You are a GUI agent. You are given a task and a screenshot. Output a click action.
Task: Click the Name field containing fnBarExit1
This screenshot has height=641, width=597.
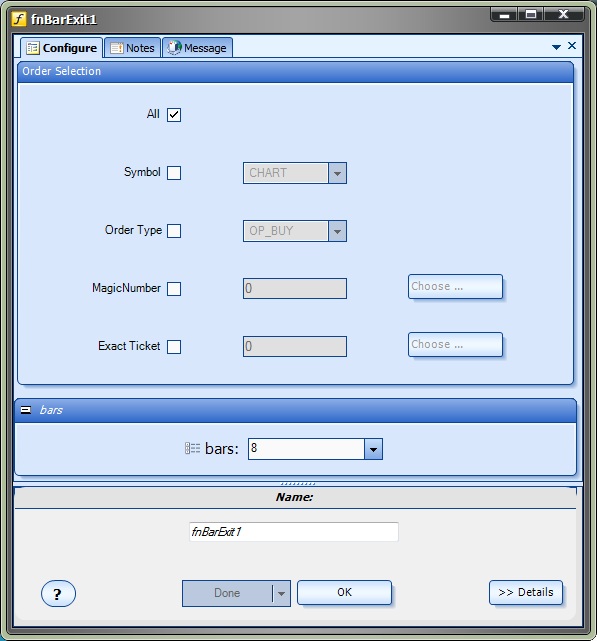tap(294, 531)
